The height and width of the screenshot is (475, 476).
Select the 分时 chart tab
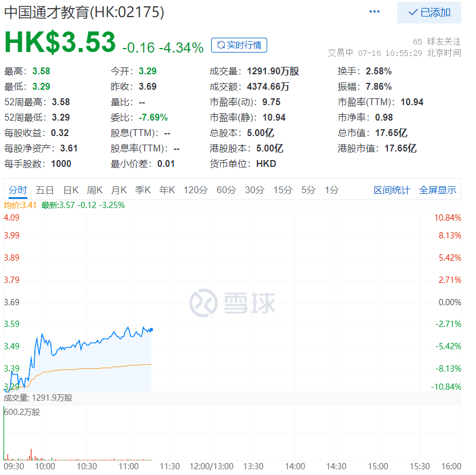pos(18,190)
